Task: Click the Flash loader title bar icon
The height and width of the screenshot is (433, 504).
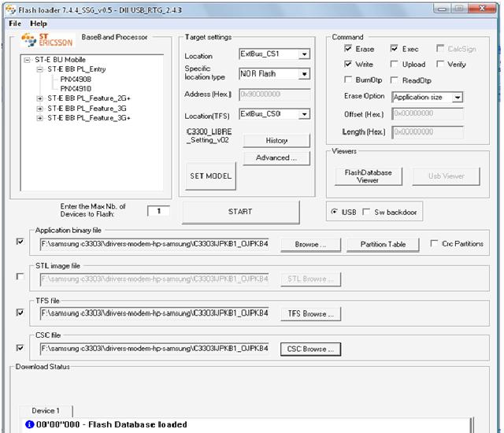Action: coord(10,10)
